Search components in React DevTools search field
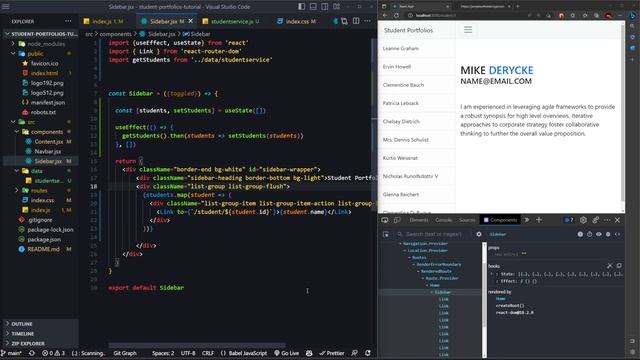Viewport: 640px width, 360px height. tap(433, 234)
